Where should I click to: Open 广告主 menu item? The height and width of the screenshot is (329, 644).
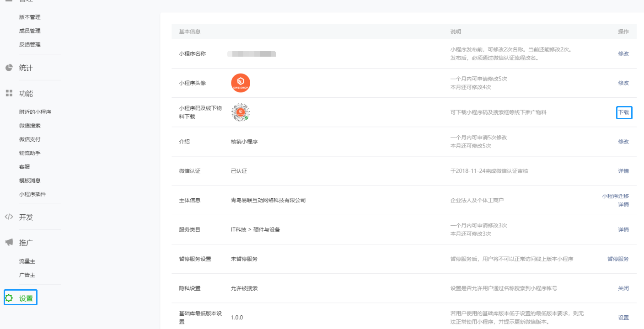[x=27, y=275]
